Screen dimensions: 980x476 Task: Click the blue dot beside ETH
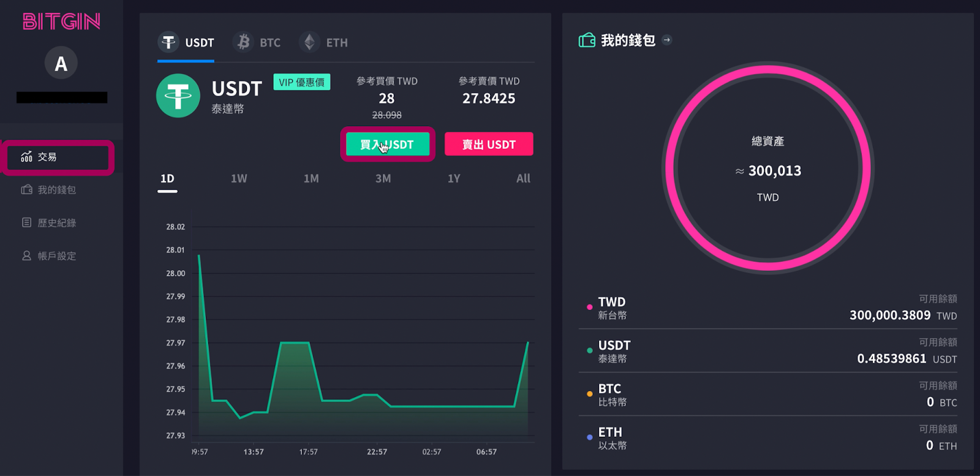(x=589, y=438)
